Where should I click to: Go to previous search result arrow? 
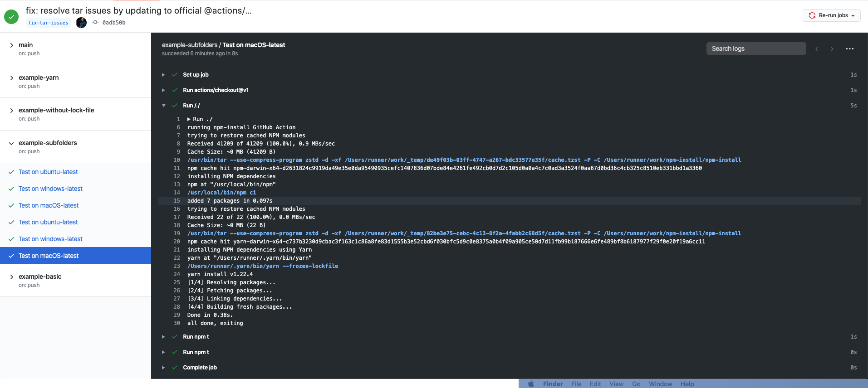[x=817, y=49]
